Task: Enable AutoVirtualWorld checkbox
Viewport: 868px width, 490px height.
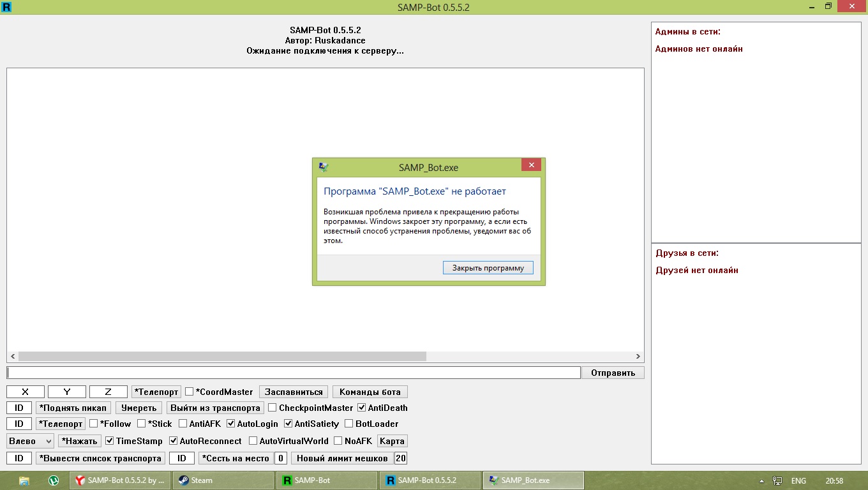Action: coord(253,441)
